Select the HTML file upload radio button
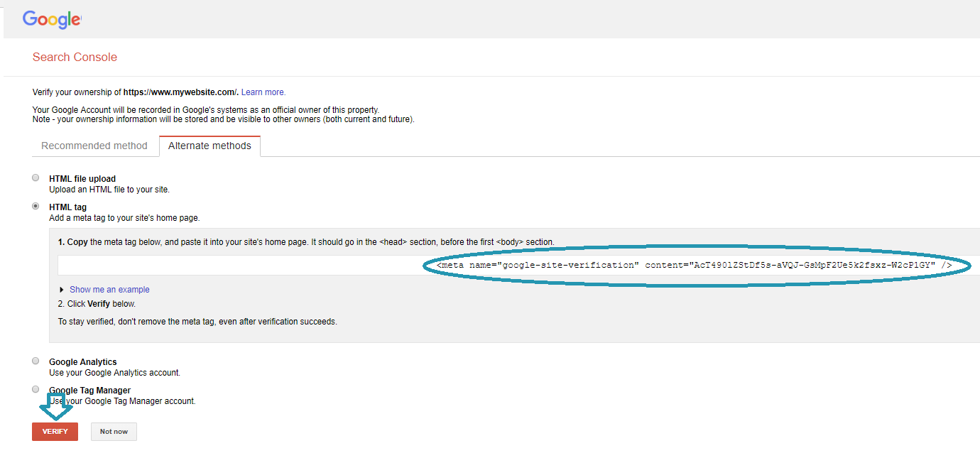Viewport: 980px width, 458px height. (36, 178)
